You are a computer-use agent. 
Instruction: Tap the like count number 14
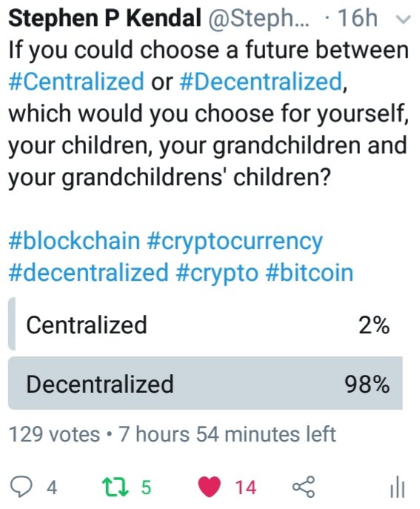point(246,488)
